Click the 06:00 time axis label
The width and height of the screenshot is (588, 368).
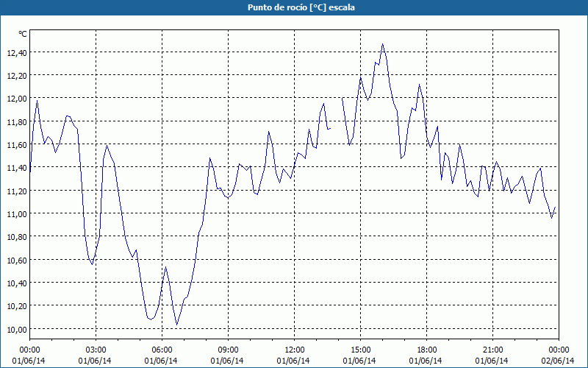click(162, 350)
